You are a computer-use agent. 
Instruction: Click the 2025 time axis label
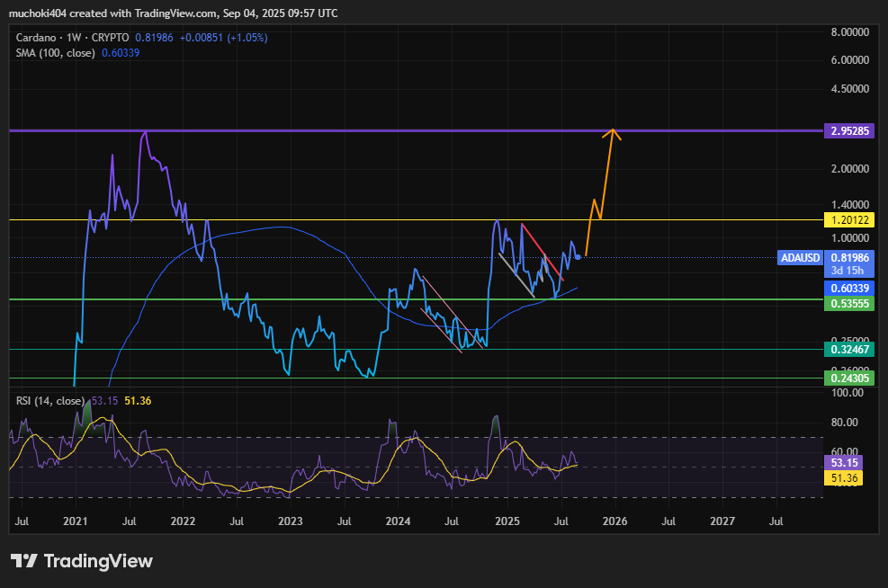pyautogui.click(x=507, y=521)
